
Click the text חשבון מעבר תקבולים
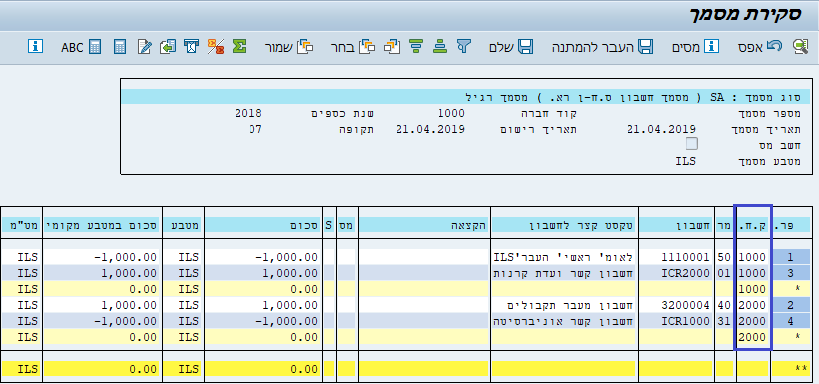(x=571, y=305)
